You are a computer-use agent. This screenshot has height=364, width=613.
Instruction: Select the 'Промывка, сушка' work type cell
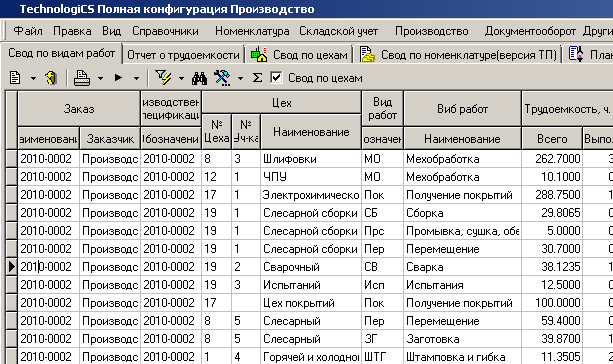462,231
